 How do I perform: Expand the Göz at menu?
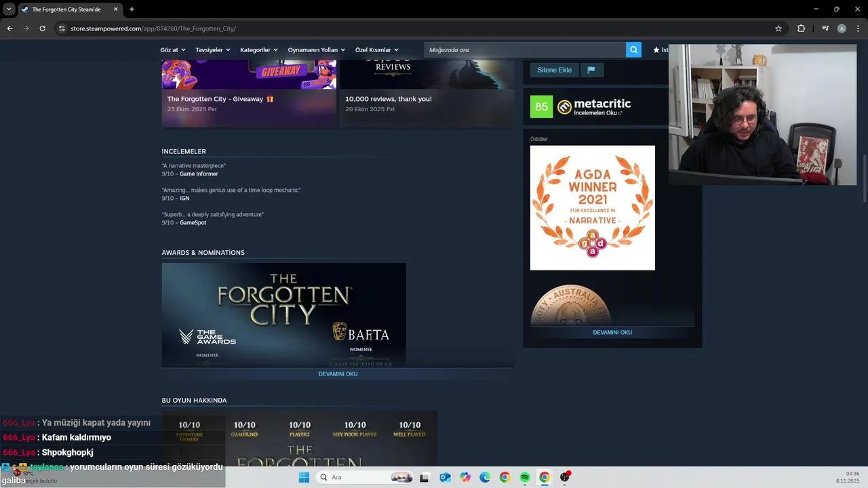tap(172, 49)
